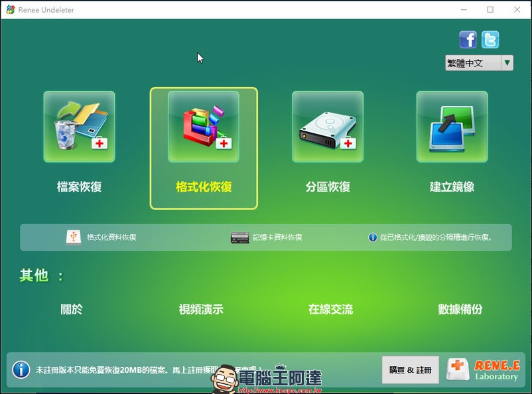Open 記憶卡資料恢復 option
532x394 pixels.
coord(277,237)
